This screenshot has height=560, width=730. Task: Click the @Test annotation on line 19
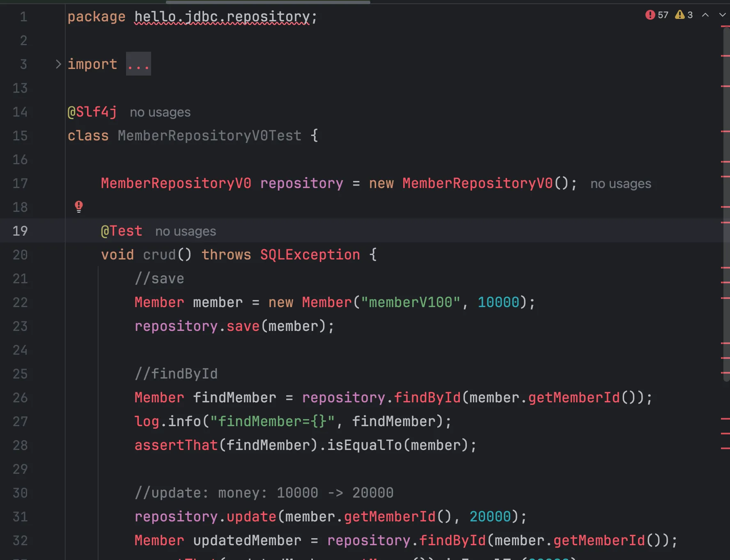coord(122,231)
